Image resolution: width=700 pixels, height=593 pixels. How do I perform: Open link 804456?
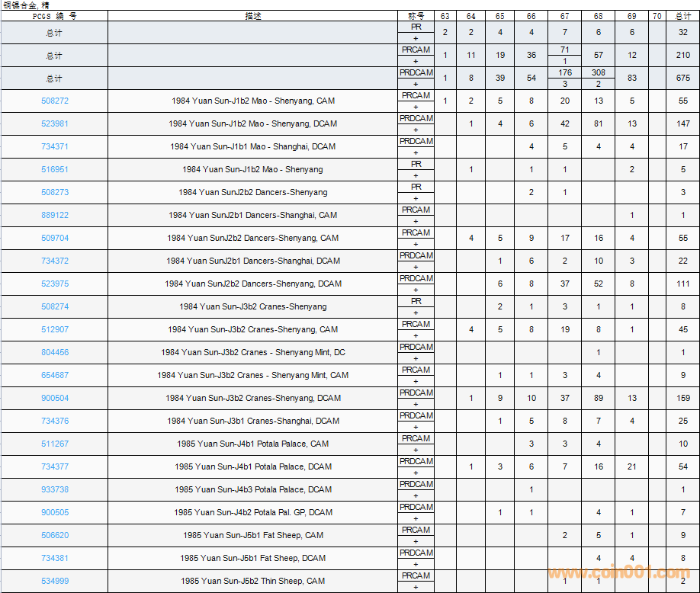[54, 352]
